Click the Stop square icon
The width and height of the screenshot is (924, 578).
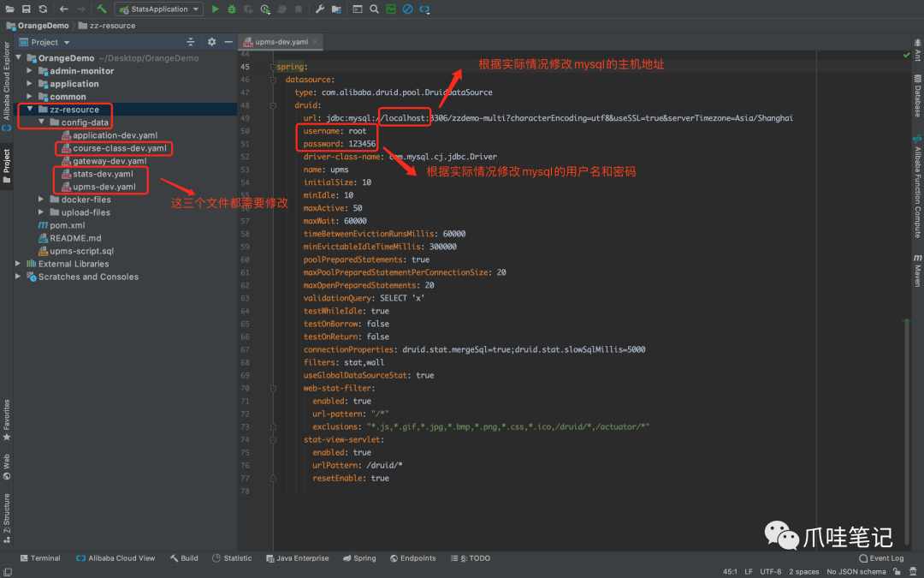click(299, 9)
